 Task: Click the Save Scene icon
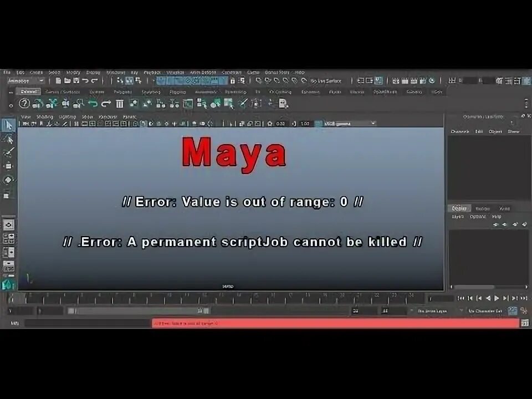click(76, 81)
